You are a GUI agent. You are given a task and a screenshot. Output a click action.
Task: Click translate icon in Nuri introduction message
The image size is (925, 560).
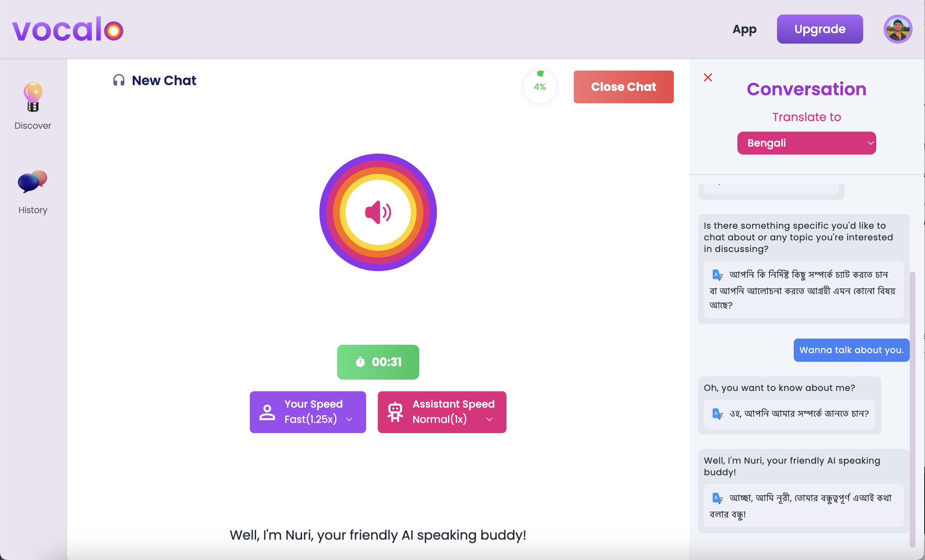tap(717, 498)
